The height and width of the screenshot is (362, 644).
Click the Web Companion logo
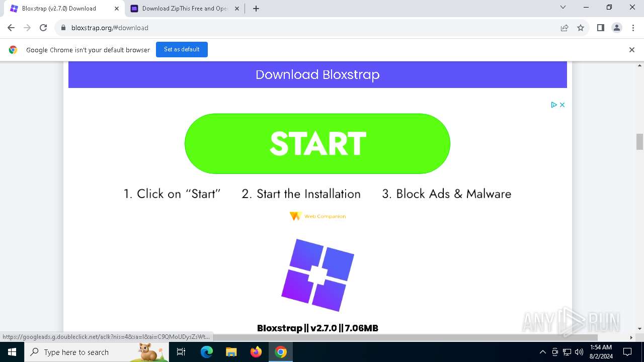317,216
